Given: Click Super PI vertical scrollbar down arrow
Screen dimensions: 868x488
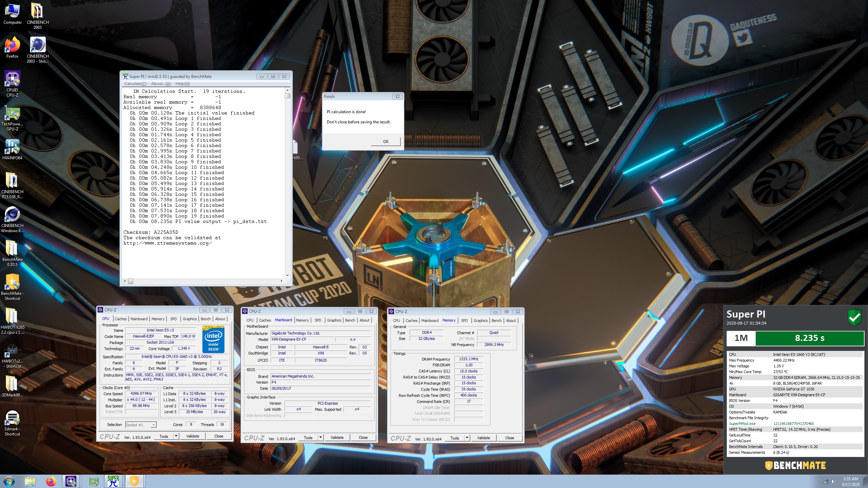Looking at the screenshot, I should coord(288,276).
